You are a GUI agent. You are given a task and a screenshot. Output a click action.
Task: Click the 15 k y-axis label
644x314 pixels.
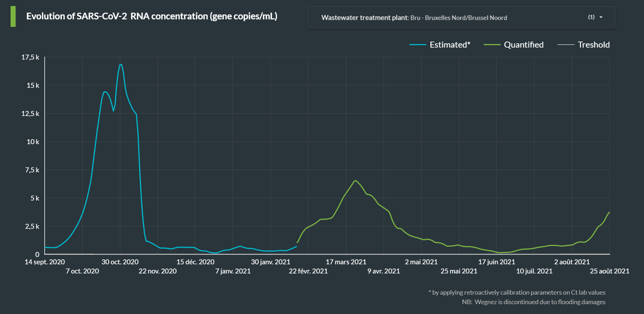point(33,85)
